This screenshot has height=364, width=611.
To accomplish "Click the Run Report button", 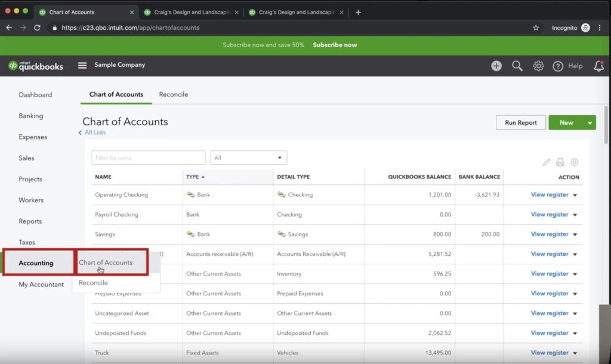I will (x=520, y=123).
